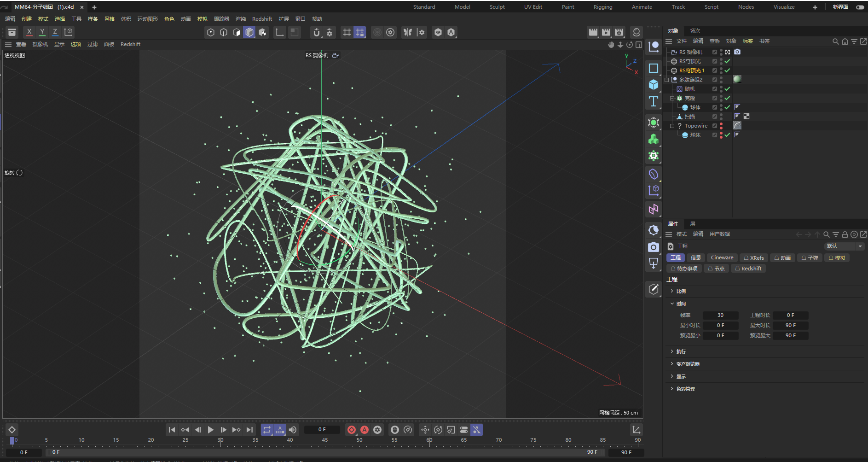Open the asset browser box icon
Viewport: 868px width, 462px height.
click(12, 32)
